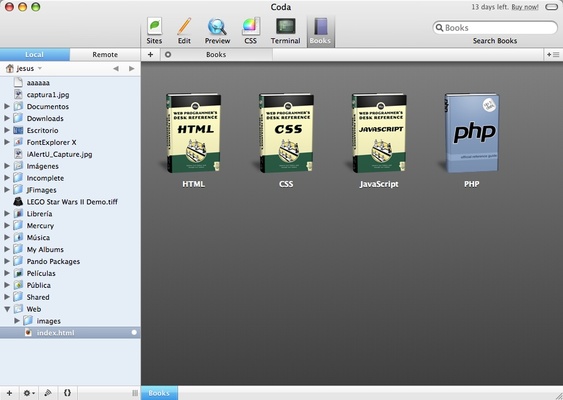Click the tab close circle icon
This screenshot has width=563, height=400.
(168, 55)
